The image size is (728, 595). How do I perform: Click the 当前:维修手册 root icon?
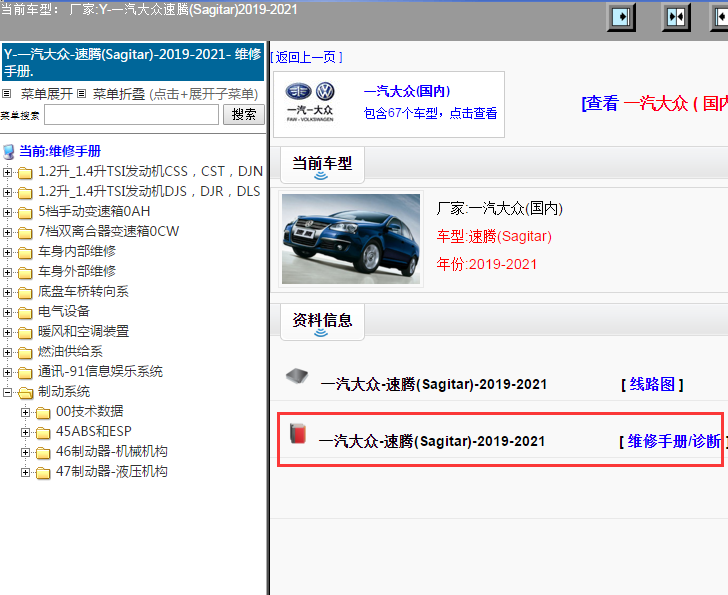point(8,152)
